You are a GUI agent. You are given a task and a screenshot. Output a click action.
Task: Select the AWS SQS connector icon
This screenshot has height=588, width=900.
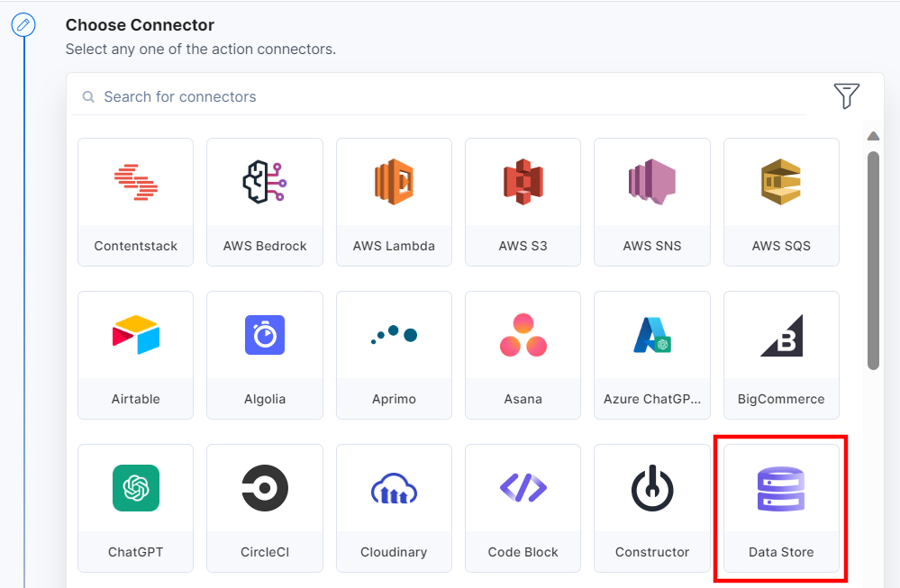[x=781, y=182]
